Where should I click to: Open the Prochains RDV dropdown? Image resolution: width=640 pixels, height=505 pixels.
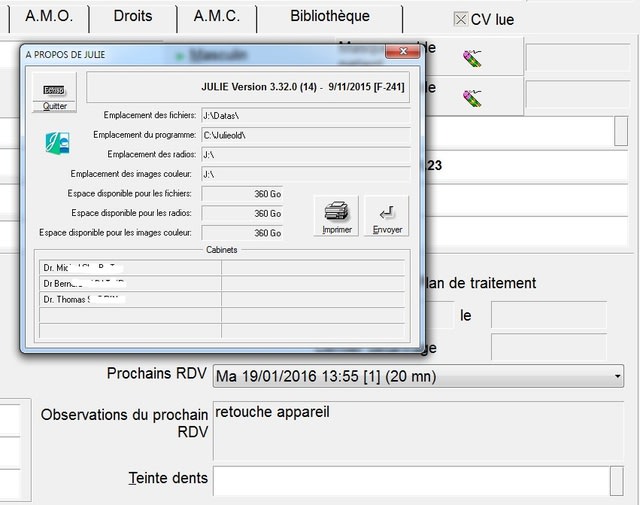pyautogui.click(x=615, y=377)
